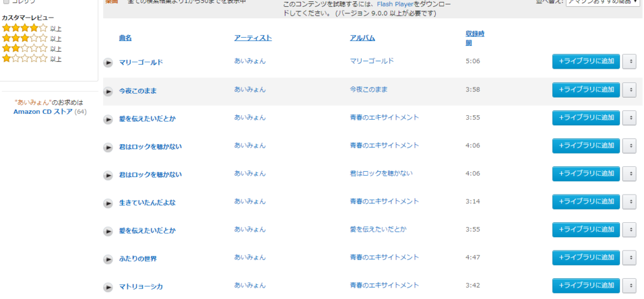Add 今夜このまま to library

(x=586, y=89)
